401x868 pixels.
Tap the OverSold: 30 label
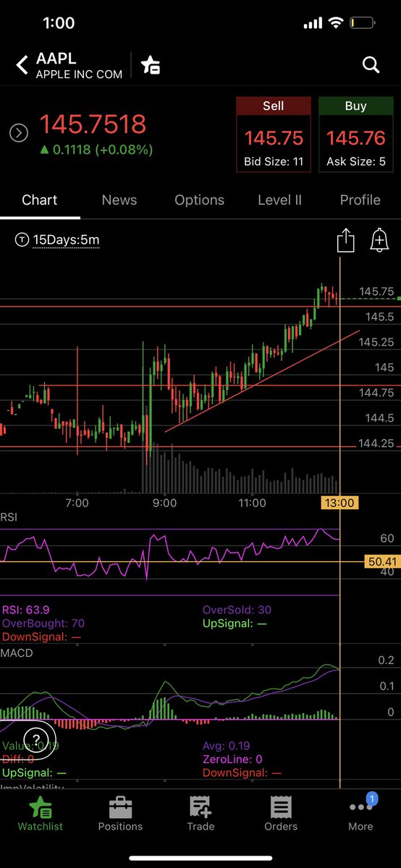click(x=237, y=610)
